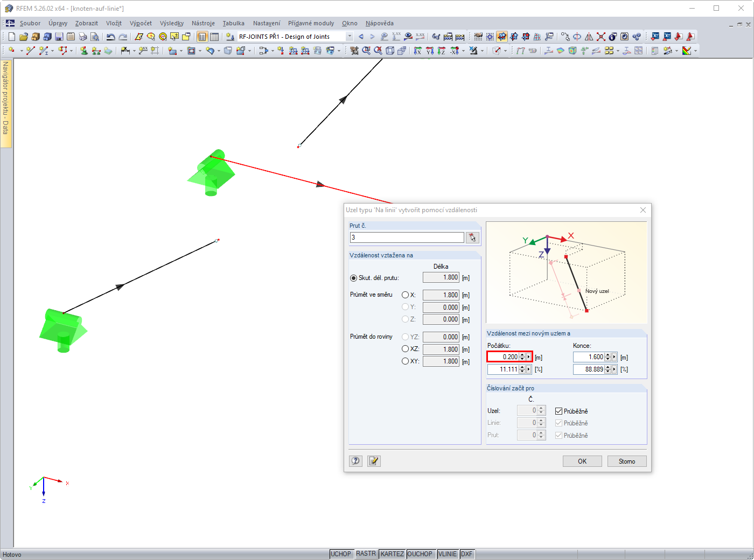The width and height of the screenshot is (754, 560).
Task: Toggle UCHOP snap in status bar
Action: tap(341, 554)
